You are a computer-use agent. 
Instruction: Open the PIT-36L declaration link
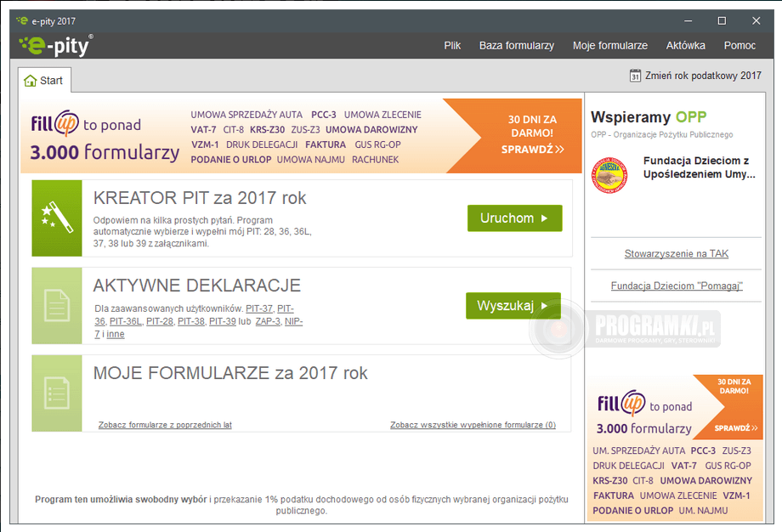click(125, 321)
